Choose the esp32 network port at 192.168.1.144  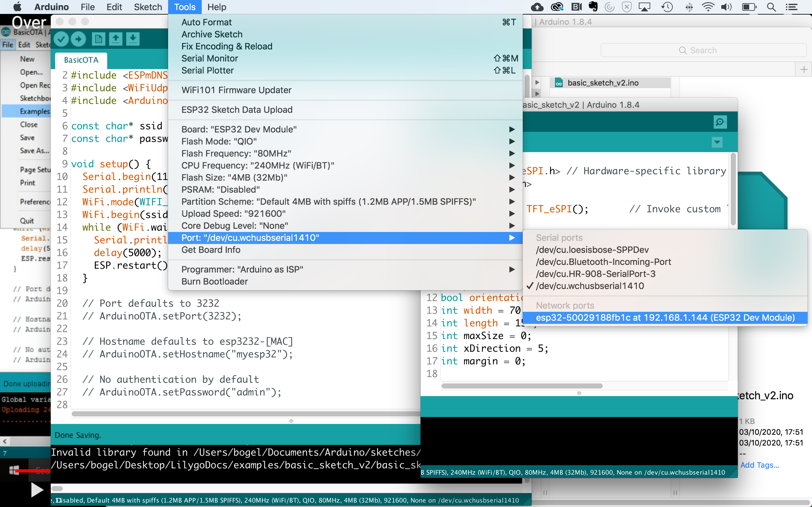[665, 318]
